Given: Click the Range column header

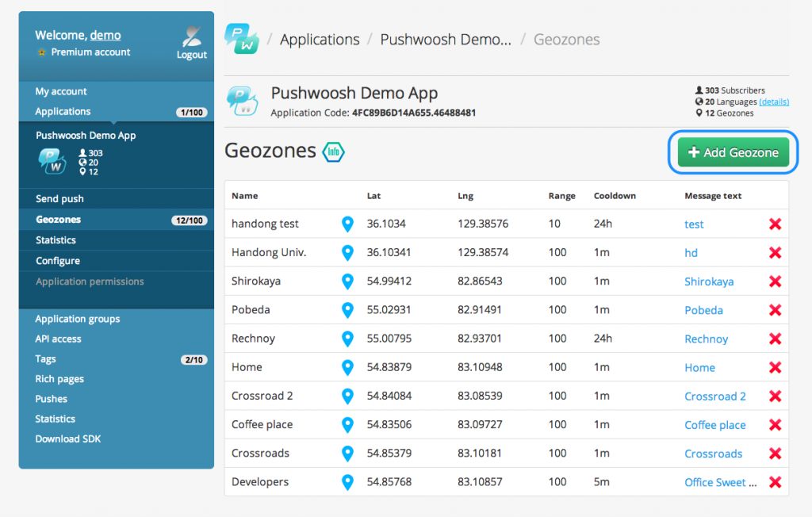Looking at the screenshot, I should [x=562, y=196].
